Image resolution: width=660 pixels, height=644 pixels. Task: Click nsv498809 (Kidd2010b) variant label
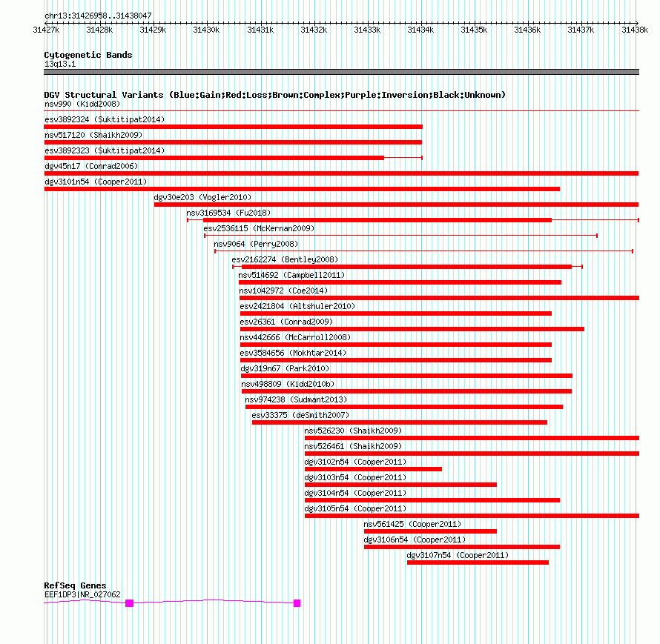point(288,384)
